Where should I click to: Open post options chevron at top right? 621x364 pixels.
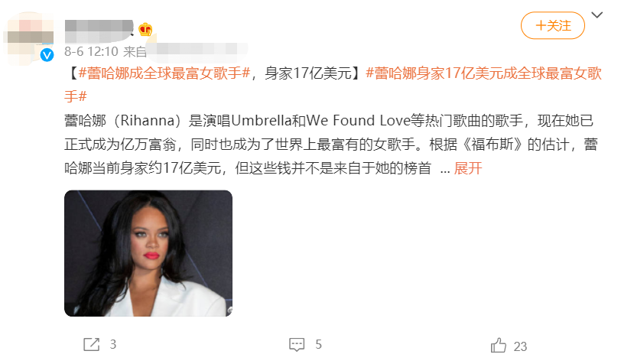point(597,15)
